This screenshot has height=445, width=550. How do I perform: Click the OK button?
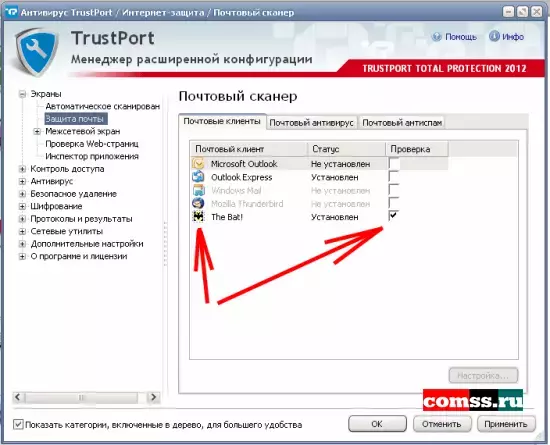[377, 424]
